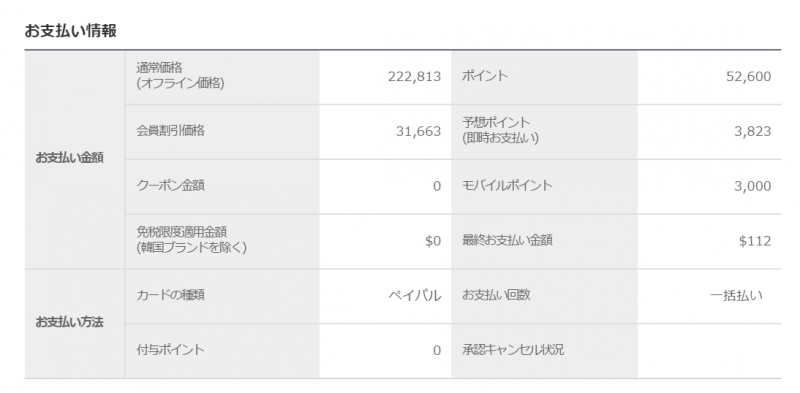Click the 3,823 expected points value
800x393 pixels.
[753, 132]
